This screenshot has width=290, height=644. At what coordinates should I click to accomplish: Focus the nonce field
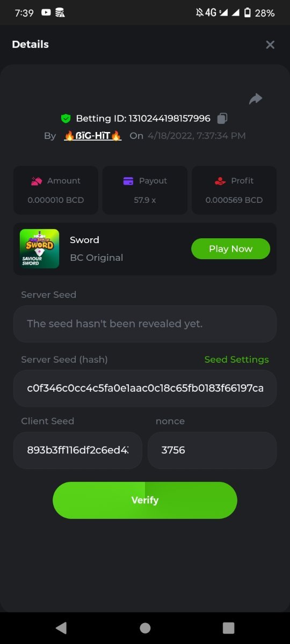pos(212,450)
